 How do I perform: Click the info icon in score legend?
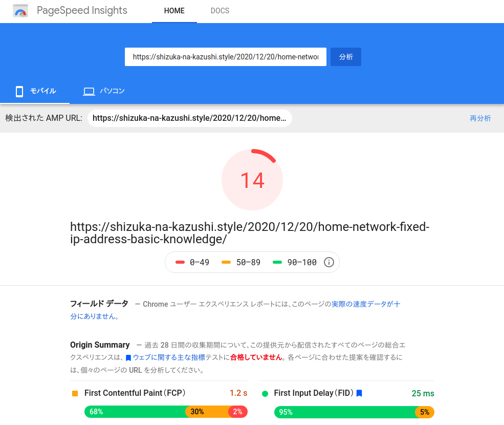point(329,262)
